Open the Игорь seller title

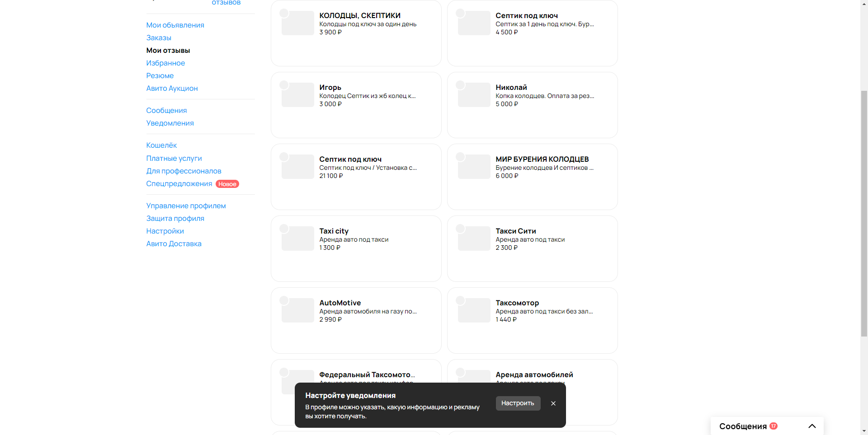pyautogui.click(x=330, y=88)
